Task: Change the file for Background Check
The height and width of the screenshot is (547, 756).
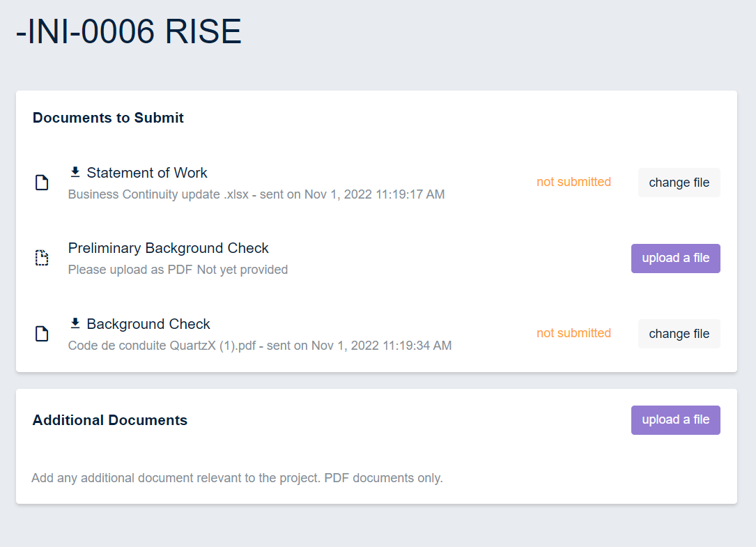Action: (679, 334)
